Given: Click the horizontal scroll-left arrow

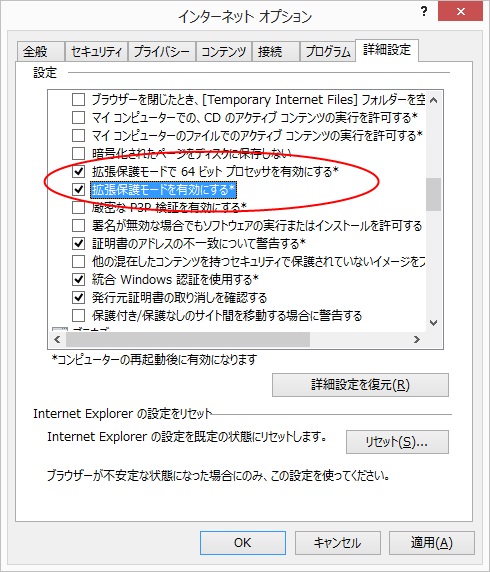Looking at the screenshot, I should 57,340.
